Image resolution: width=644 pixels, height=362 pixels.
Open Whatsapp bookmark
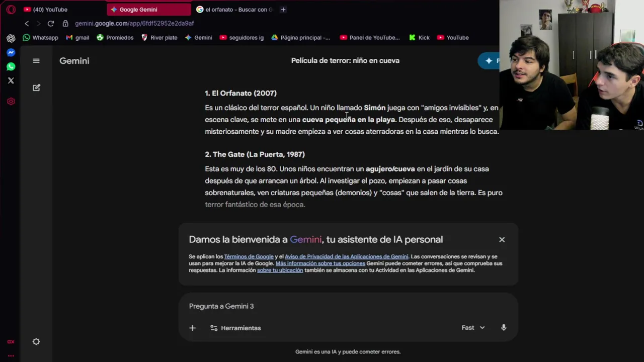41,38
